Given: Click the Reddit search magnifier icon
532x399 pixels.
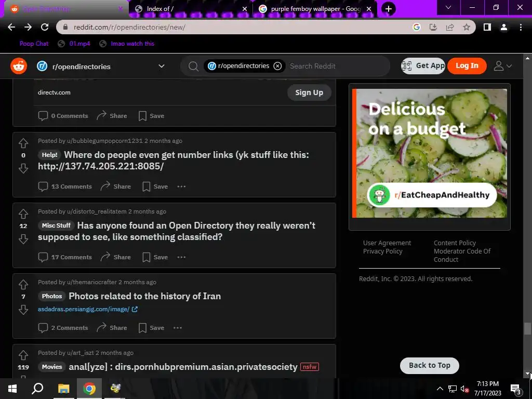Looking at the screenshot, I should point(193,66).
